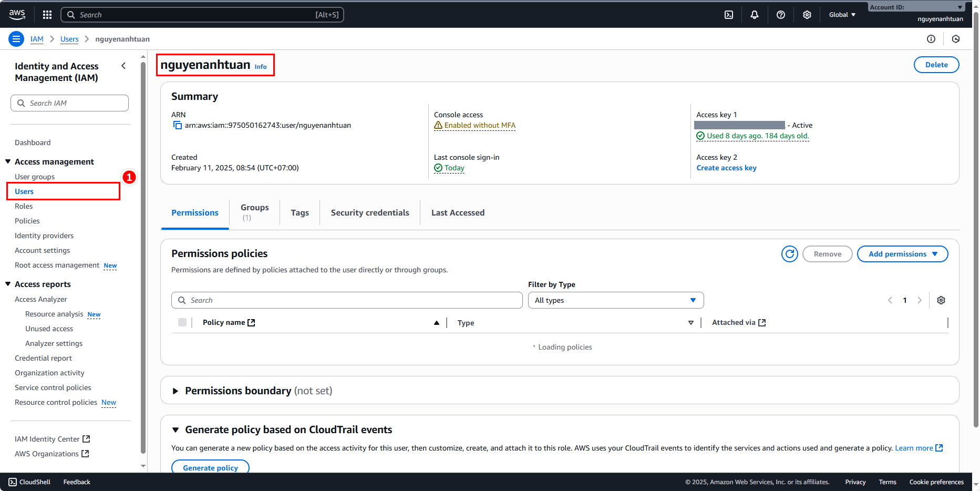Expand the Add permissions dropdown
The height and width of the screenshot is (491, 980).
(x=902, y=254)
